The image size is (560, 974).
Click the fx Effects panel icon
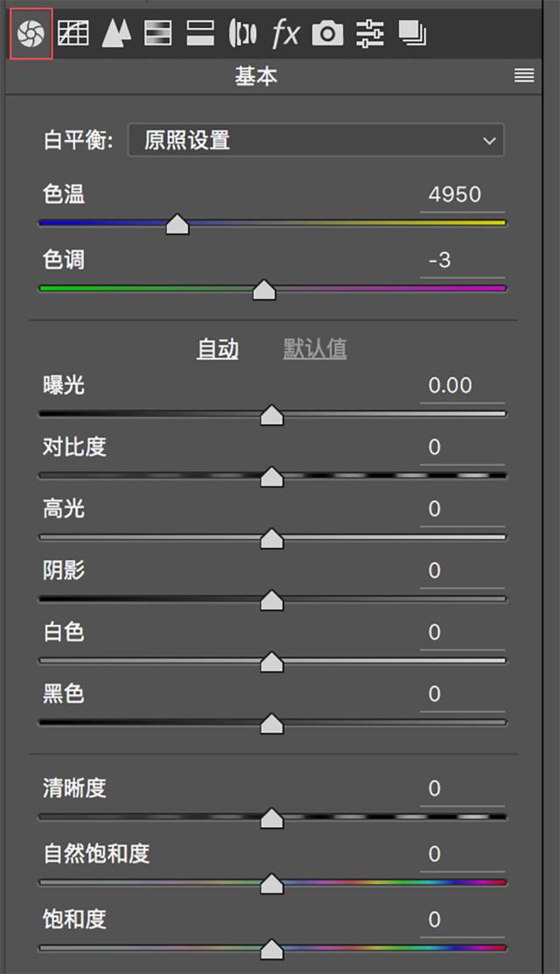285,32
